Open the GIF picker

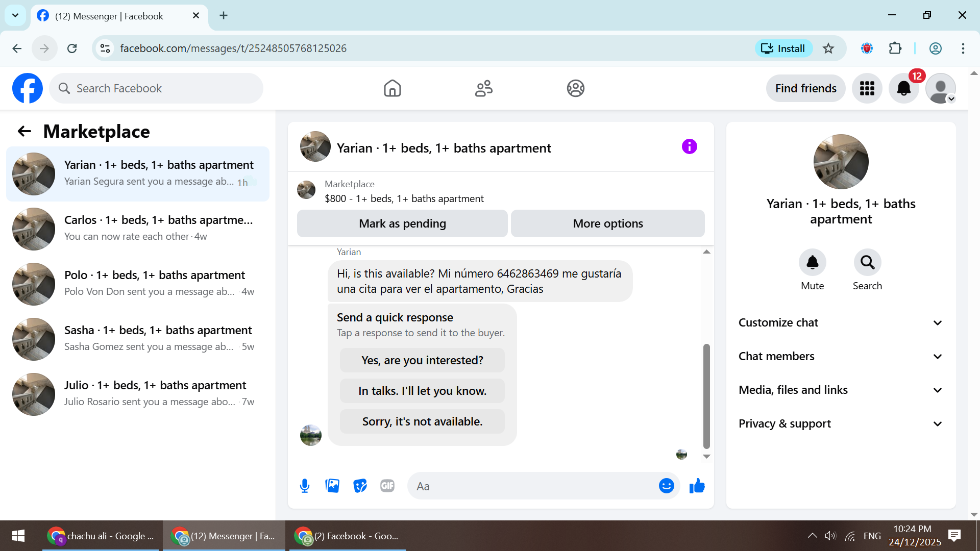(x=387, y=486)
